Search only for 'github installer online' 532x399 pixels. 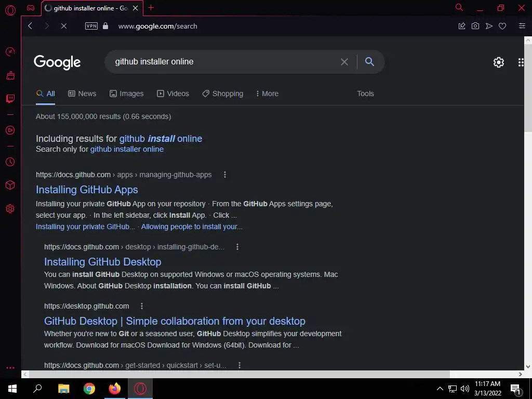[127, 149]
